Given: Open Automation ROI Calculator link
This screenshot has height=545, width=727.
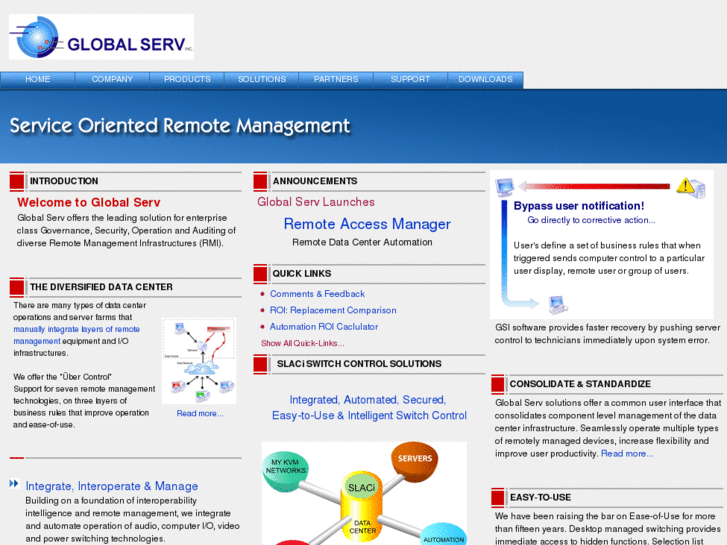Looking at the screenshot, I should click(324, 327).
